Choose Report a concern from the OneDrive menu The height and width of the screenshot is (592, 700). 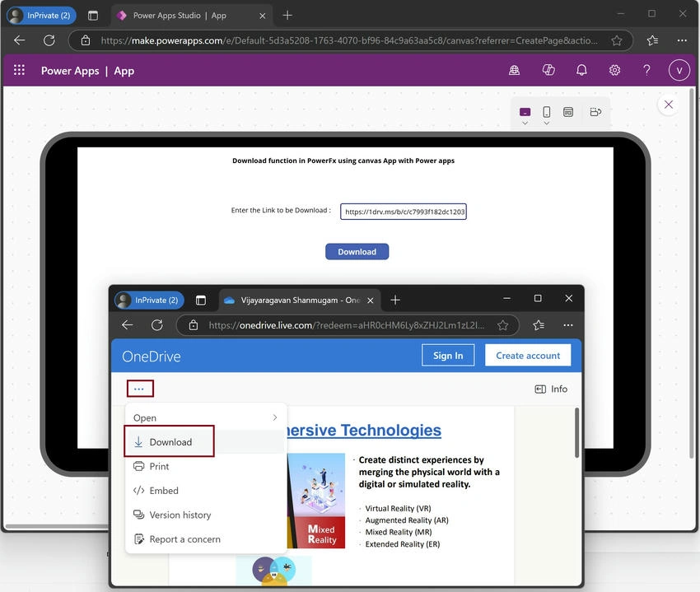(205, 539)
